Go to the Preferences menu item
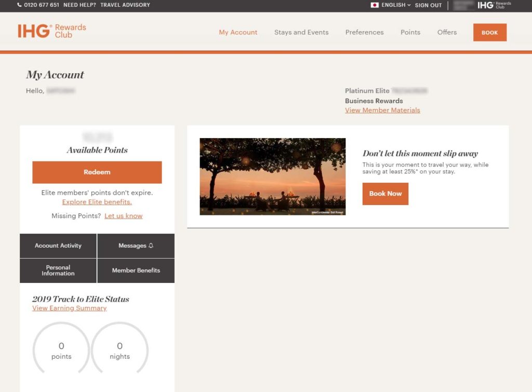Image resolution: width=532 pixels, height=392 pixels. point(364,32)
